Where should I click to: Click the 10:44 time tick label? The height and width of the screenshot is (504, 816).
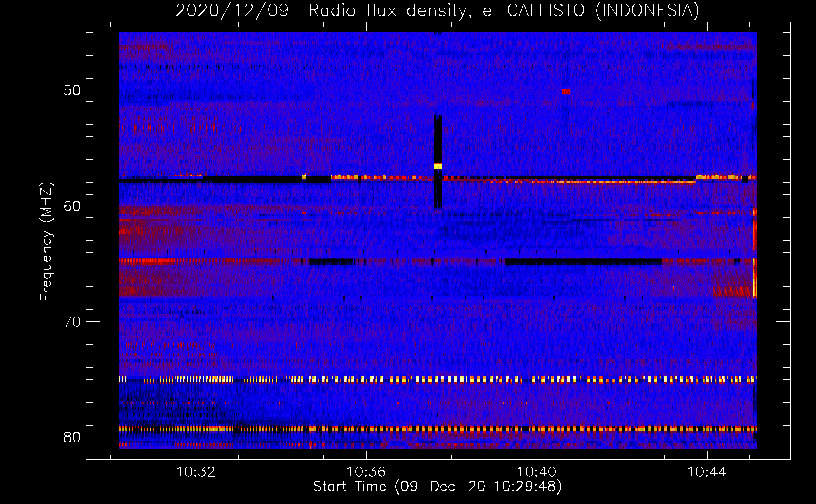pyautogui.click(x=707, y=472)
